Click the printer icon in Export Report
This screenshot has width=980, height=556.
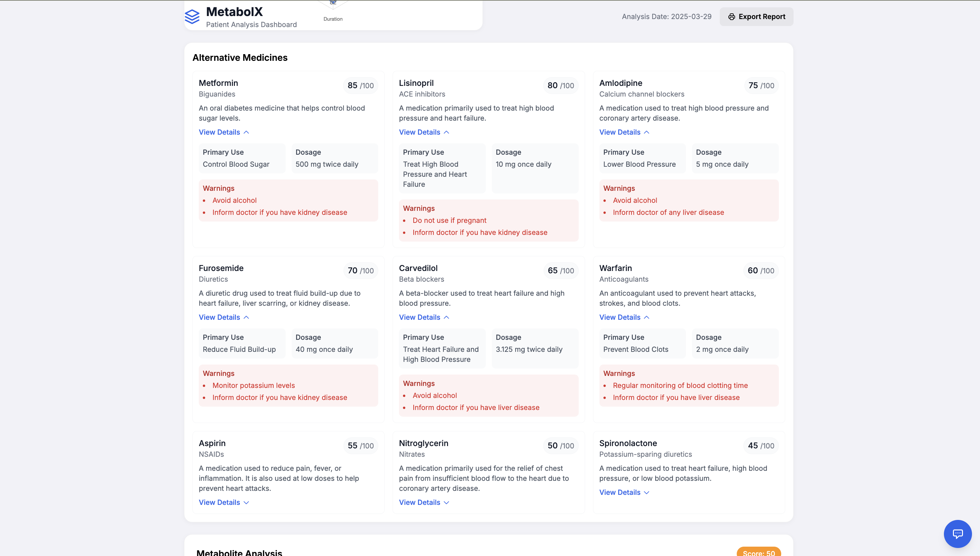click(731, 17)
